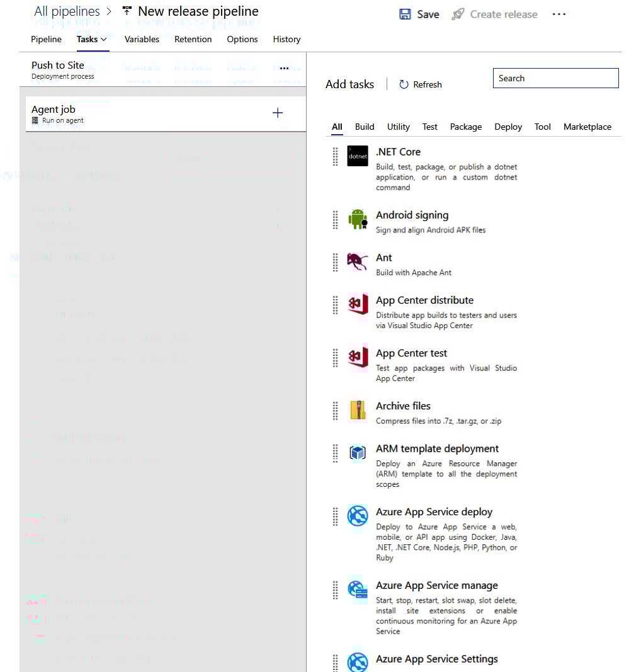Click the drag handle beside .NET Core
The width and height of the screenshot is (641, 672).
tap(336, 156)
